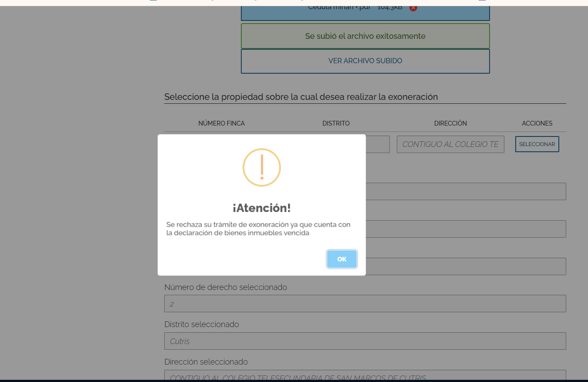Click 'Seleccione la propiedad' section heading

coord(301,97)
